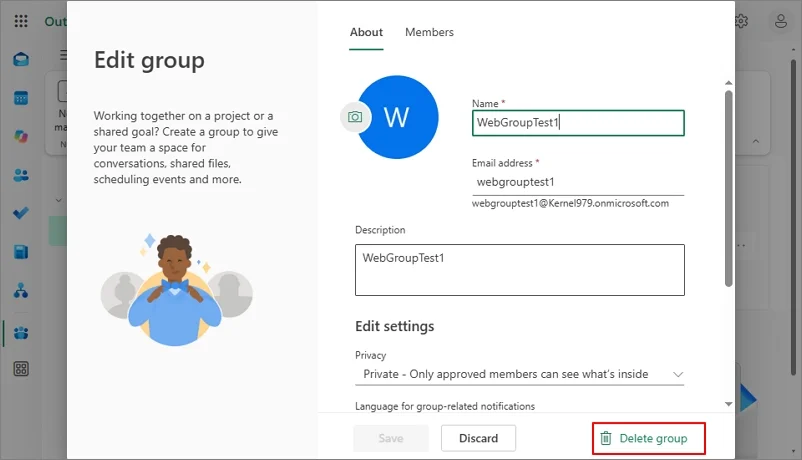Viewport: 802px width, 460px height.
Task: Open To Do checkmark icon
Action: [x=21, y=213]
